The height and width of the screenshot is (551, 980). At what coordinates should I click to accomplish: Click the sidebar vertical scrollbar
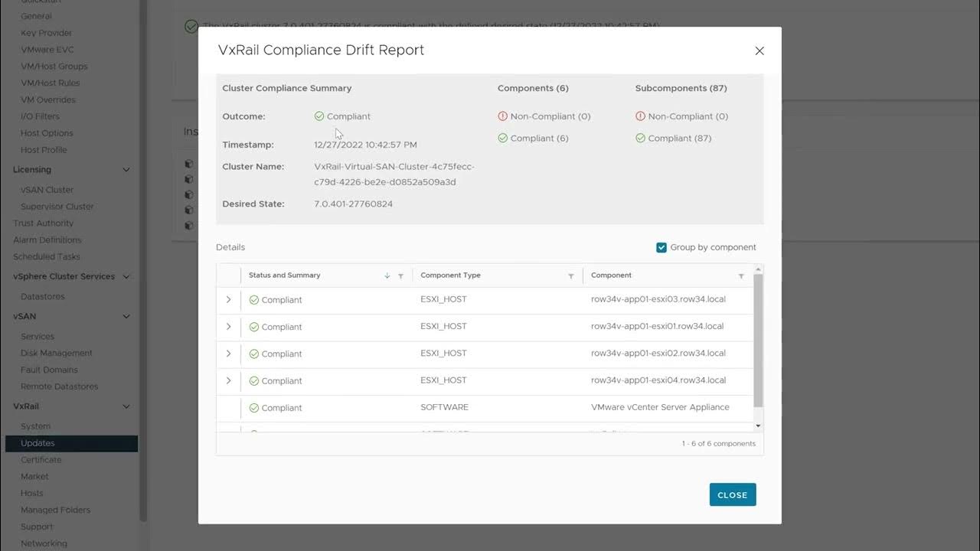coord(142,260)
